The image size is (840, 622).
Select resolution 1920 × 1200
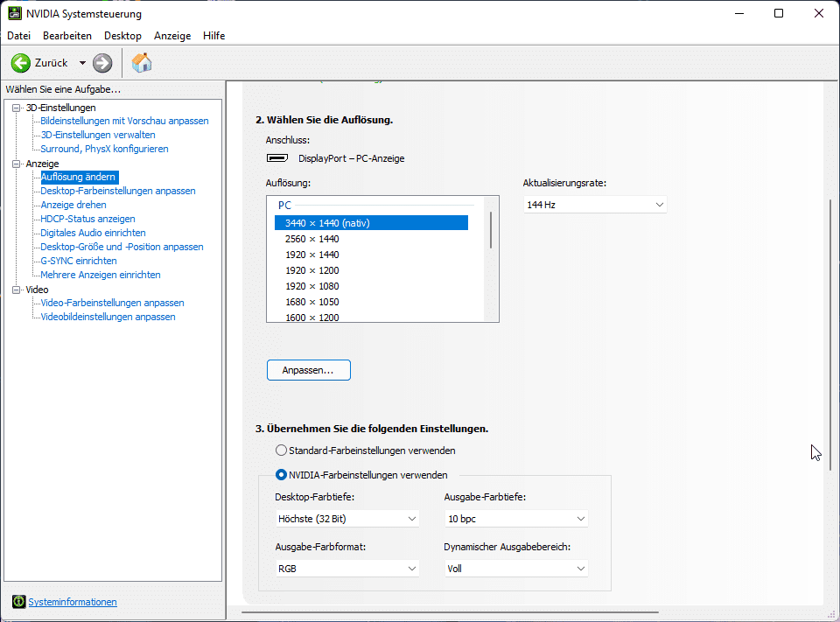click(312, 270)
